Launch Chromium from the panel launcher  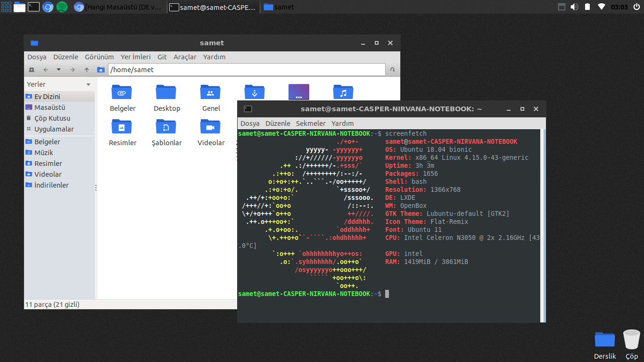coord(48,7)
